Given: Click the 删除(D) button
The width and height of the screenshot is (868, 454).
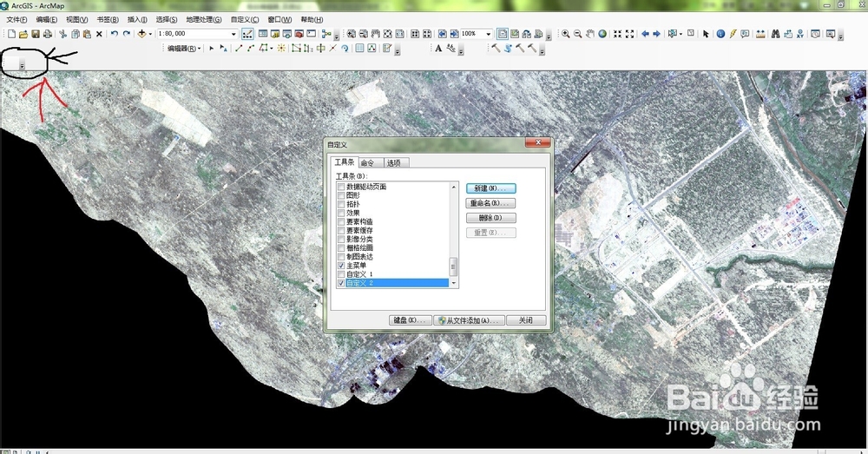Looking at the screenshot, I should (491, 218).
